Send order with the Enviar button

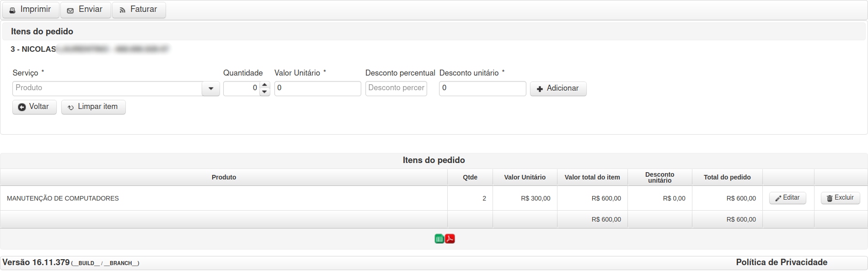point(86,10)
